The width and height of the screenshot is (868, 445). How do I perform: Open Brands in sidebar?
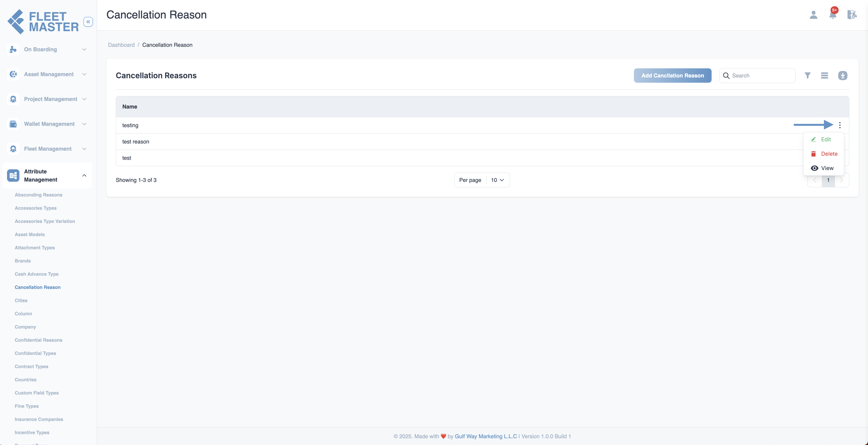[x=23, y=261]
